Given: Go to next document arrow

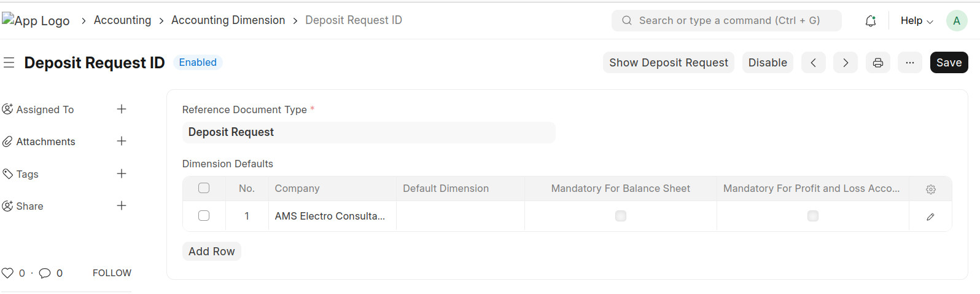Looking at the screenshot, I should 846,63.
